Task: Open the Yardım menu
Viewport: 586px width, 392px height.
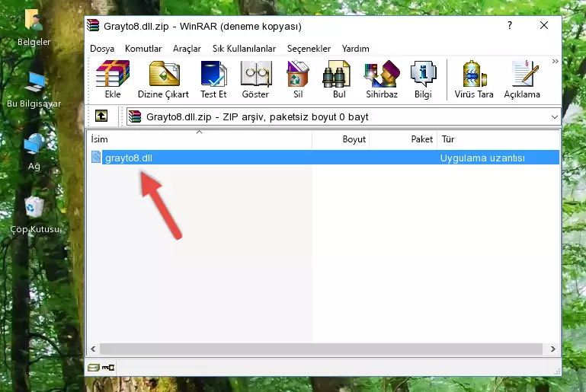Action: 355,49
